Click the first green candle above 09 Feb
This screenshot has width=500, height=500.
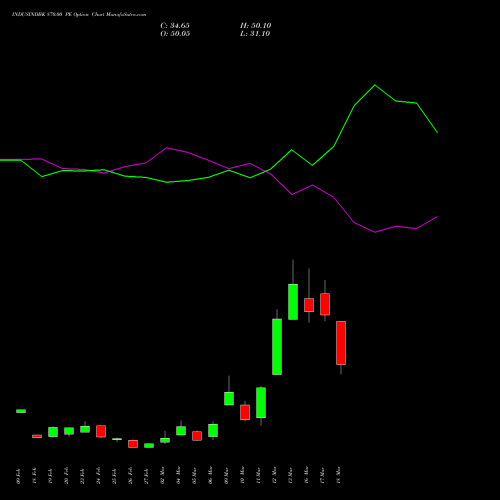click(x=21, y=411)
